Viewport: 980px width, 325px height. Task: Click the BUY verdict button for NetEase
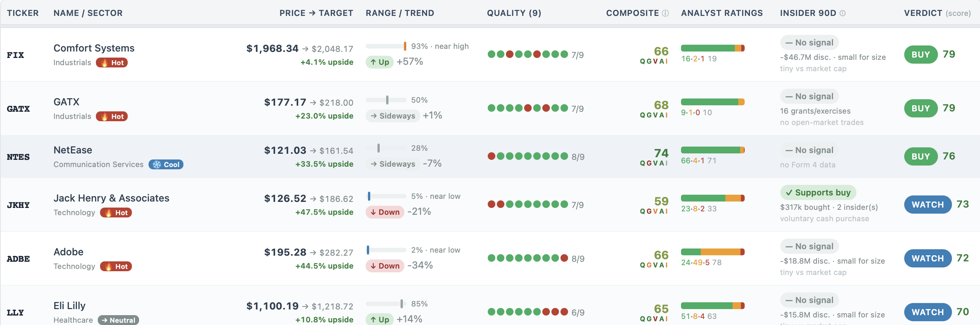(921, 156)
